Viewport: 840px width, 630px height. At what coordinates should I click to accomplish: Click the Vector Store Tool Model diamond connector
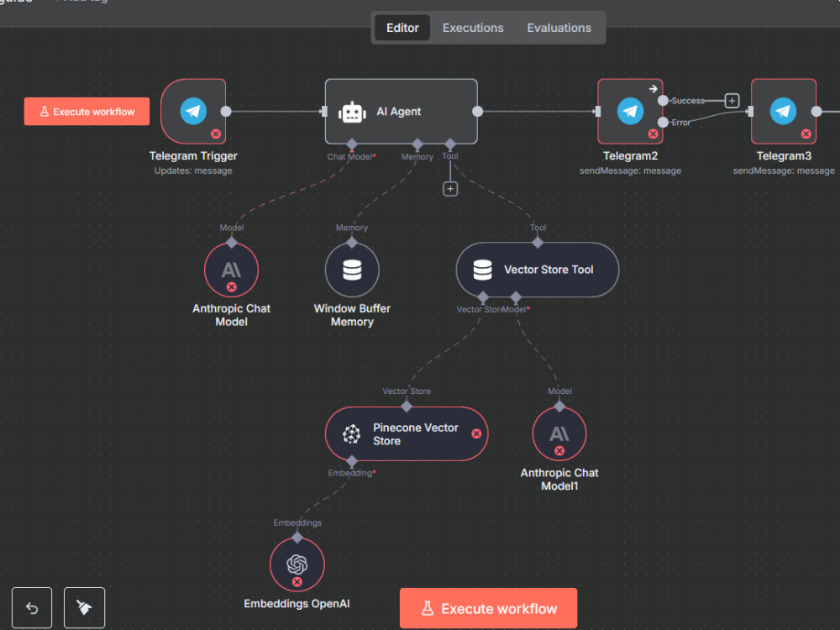[x=516, y=297]
